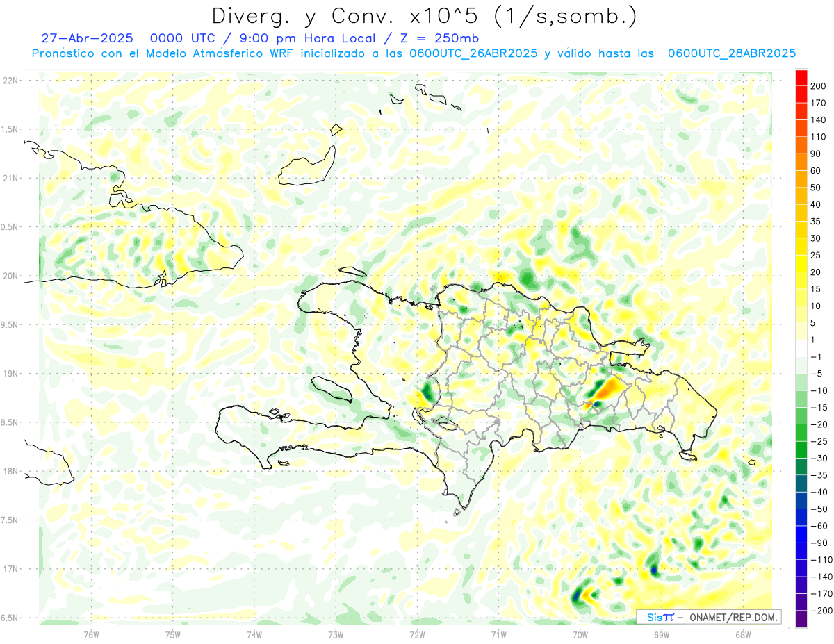Click the "1.5N" latitude label
Image resolution: width=834 pixels, height=644 pixels.
10,129
